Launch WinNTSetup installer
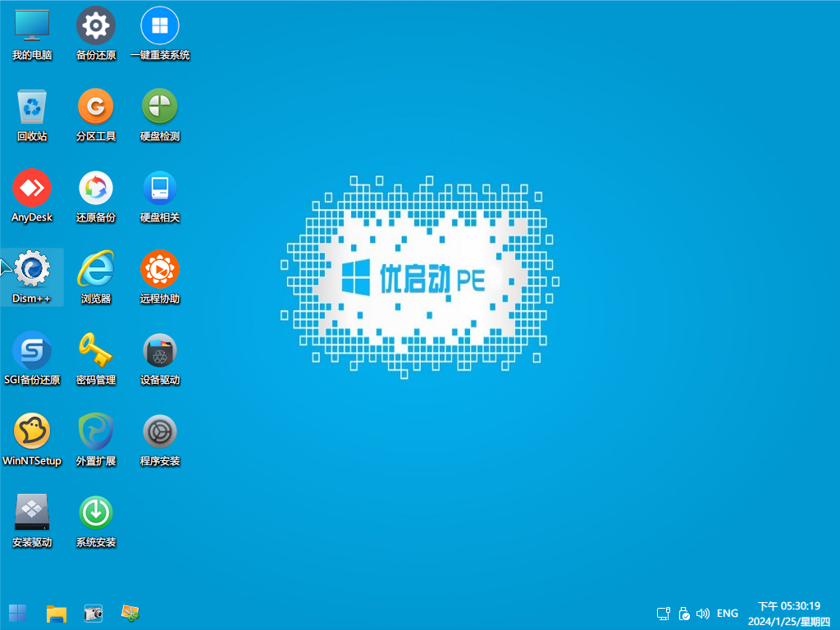 pos(32,440)
